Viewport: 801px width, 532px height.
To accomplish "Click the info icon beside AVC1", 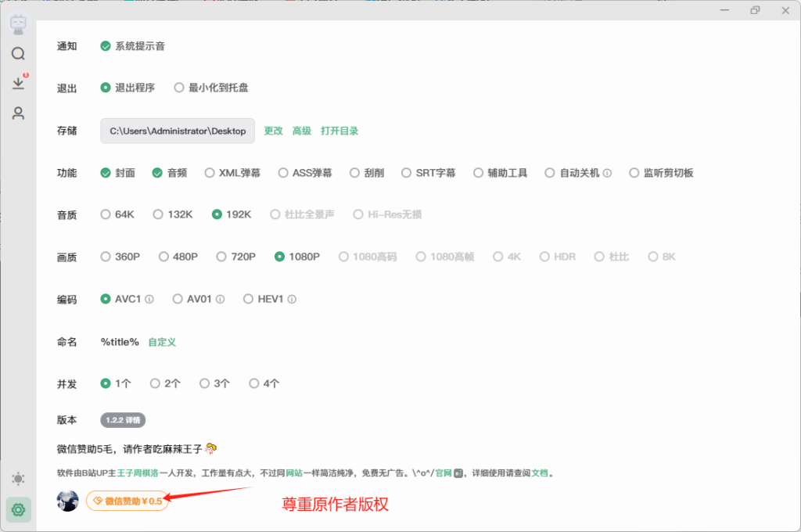I will point(149,298).
